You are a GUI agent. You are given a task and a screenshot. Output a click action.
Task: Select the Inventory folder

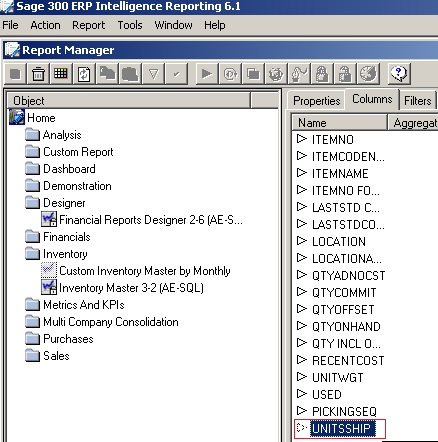tap(65, 254)
